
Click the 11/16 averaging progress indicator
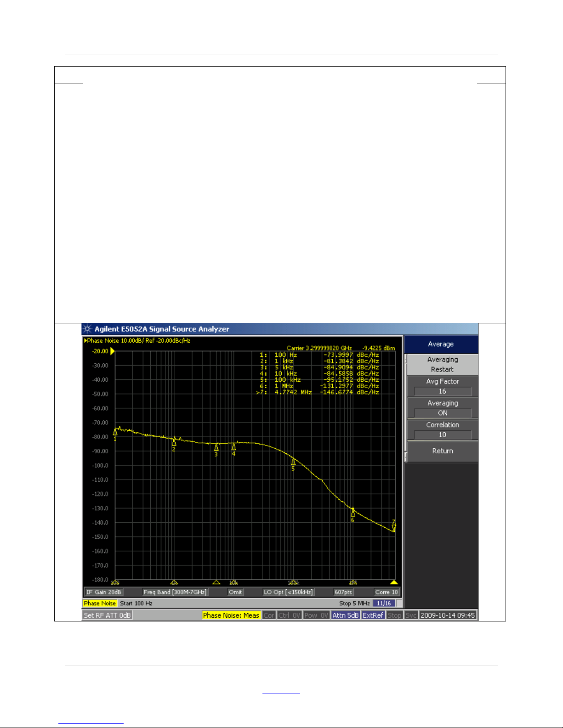[x=384, y=603]
